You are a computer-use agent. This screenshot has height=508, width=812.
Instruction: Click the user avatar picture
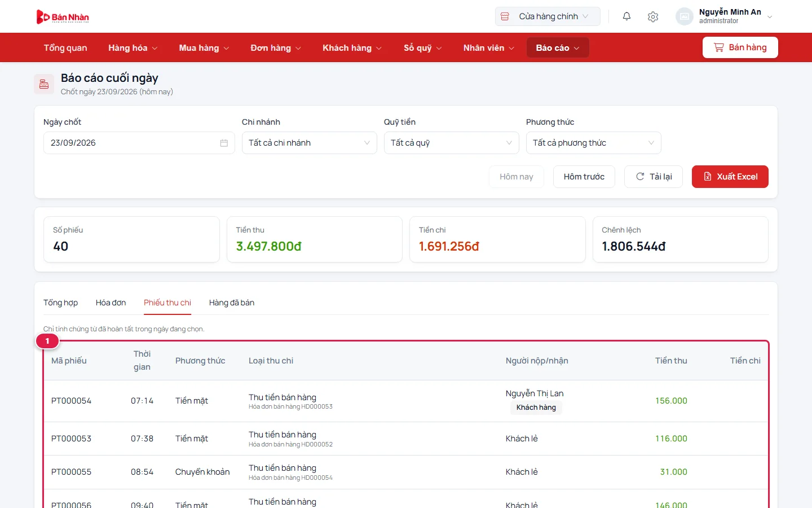(x=685, y=16)
